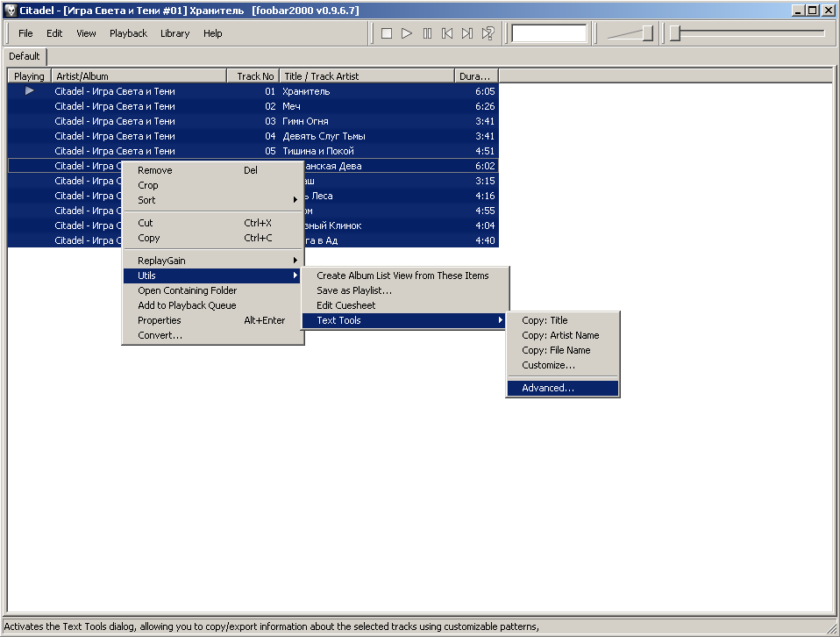Screen dimensions: 840x637
Task: Expand the ReplayGain submenu
Action: point(213,261)
